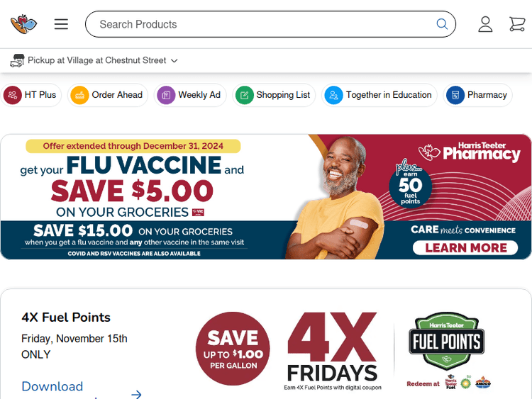This screenshot has width=532, height=399.
Task: Open the Pharmacy pill bottle icon
Action: coord(455,95)
